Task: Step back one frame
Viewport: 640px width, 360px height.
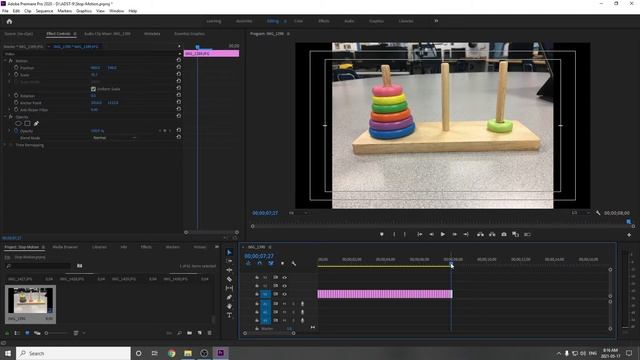Action: pyautogui.click(x=431, y=234)
